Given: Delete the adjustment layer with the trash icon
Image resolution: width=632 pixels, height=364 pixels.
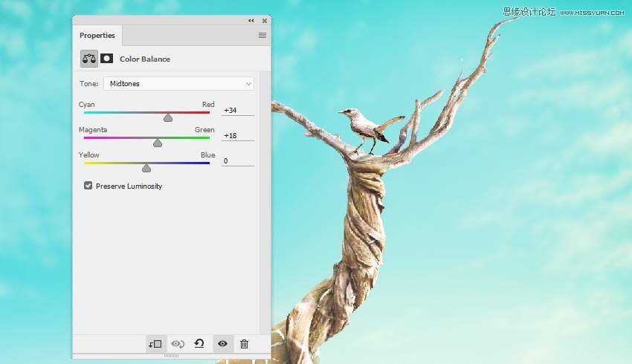Looking at the screenshot, I should pyautogui.click(x=244, y=344).
